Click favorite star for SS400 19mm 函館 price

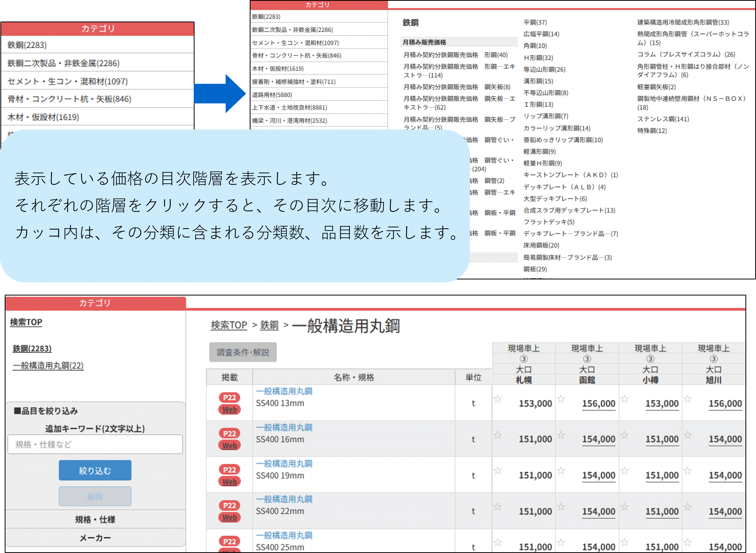(561, 471)
